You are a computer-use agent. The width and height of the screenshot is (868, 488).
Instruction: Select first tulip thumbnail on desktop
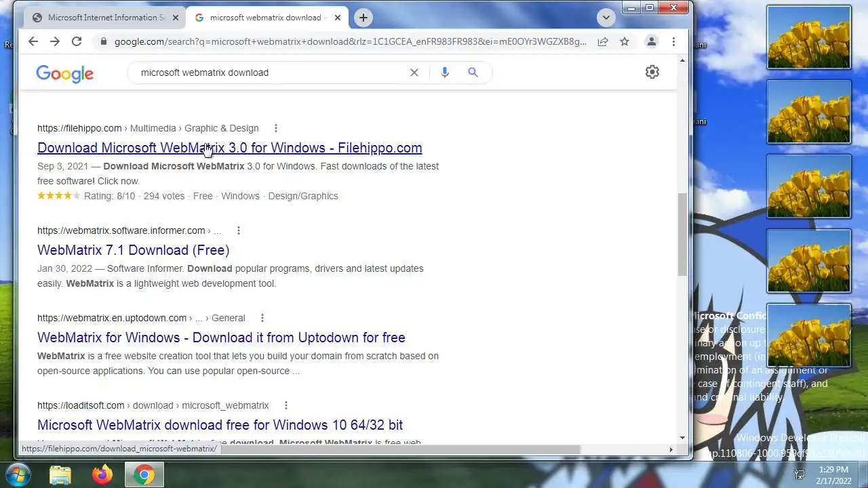coord(808,37)
